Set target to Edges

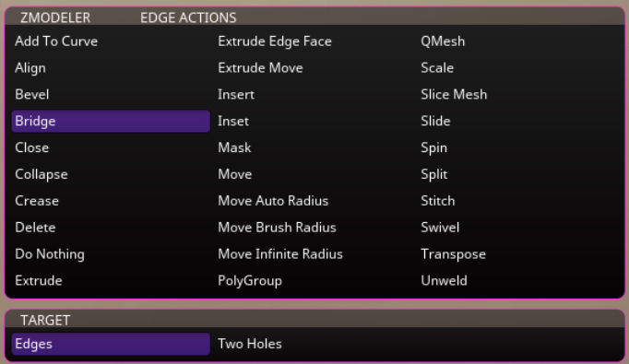point(111,344)
